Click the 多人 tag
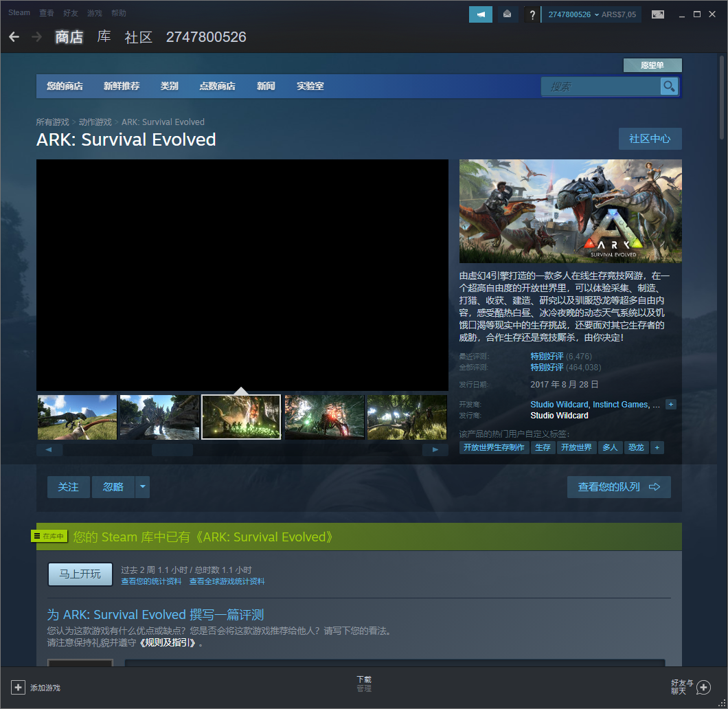Screen dimensions: 728x709 coord(610,448)
